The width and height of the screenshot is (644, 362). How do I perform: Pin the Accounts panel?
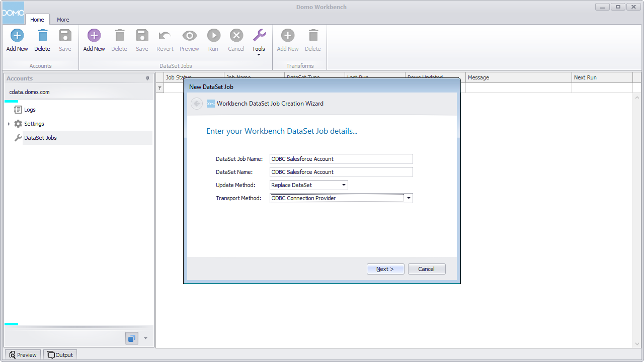point(147,78)
